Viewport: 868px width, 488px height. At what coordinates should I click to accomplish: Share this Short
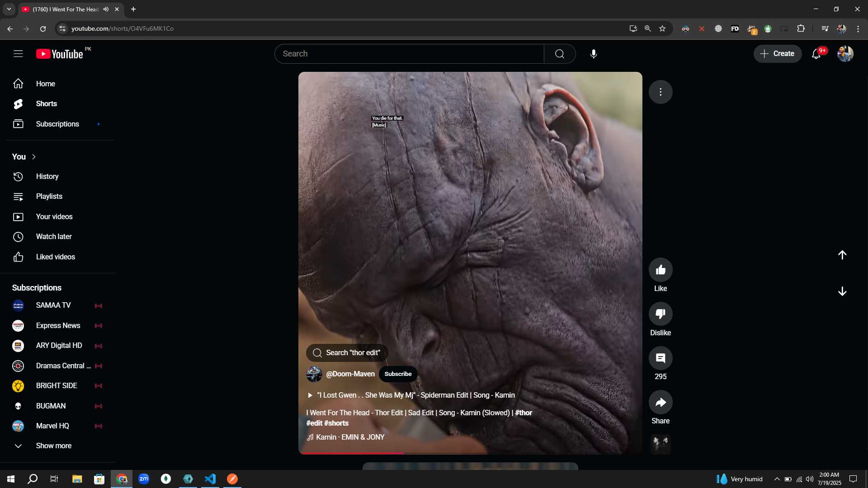point(660,402)
